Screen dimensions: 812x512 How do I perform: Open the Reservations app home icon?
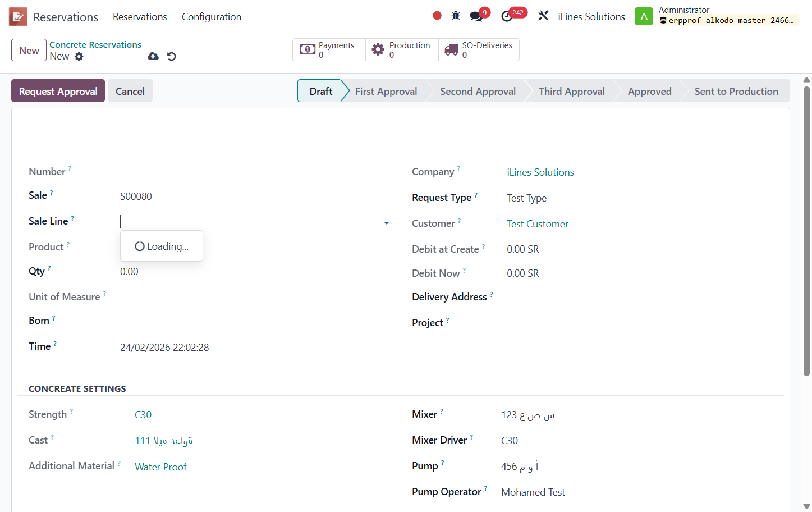point(18,17)
